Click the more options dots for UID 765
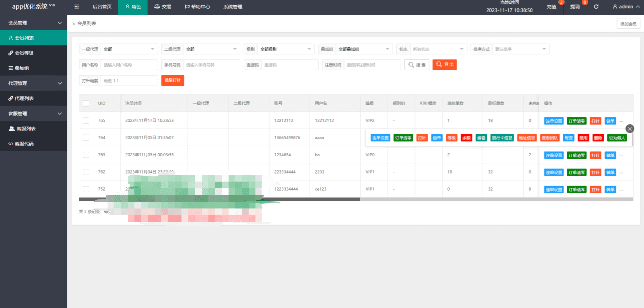 pos(621,121)
